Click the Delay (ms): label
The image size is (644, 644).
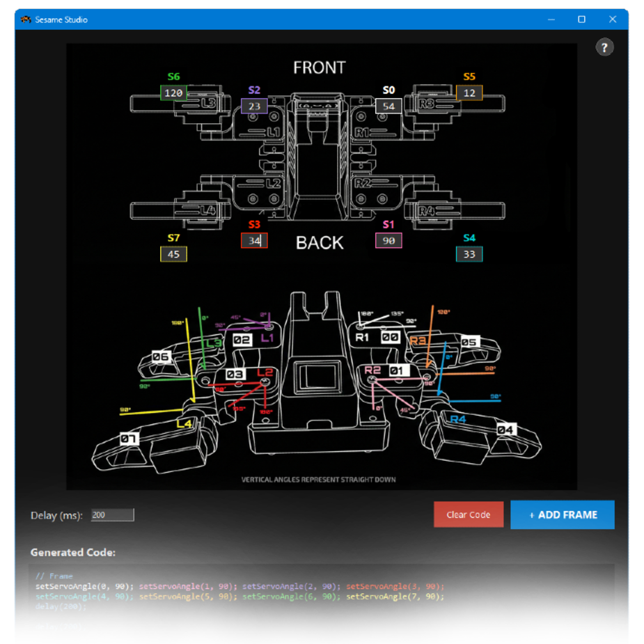pyautogui.click(x=56, y=515)
